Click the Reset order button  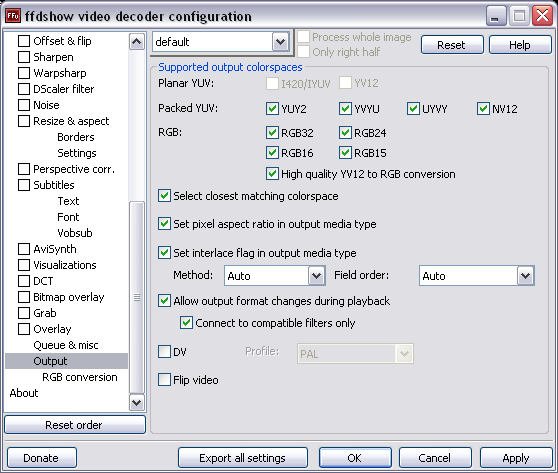[75, 425]
